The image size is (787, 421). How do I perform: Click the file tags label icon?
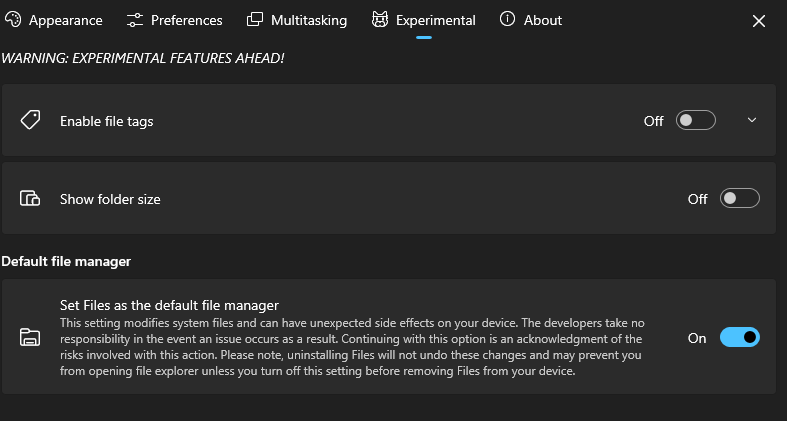(x=30, y=121)
